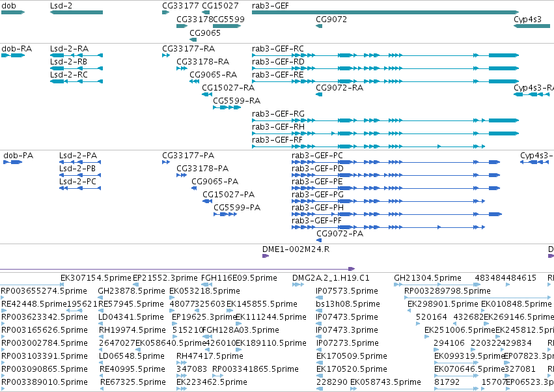Viewport: 554px width, 392px height.
Task: Click the CG5599 gene label
Action: click(x=229, y=19)
